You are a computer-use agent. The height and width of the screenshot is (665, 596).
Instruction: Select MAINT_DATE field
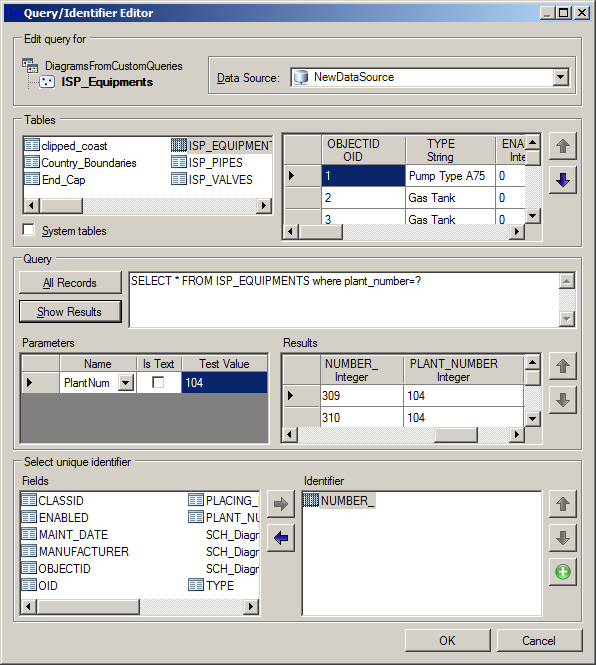tap(65, 534)
